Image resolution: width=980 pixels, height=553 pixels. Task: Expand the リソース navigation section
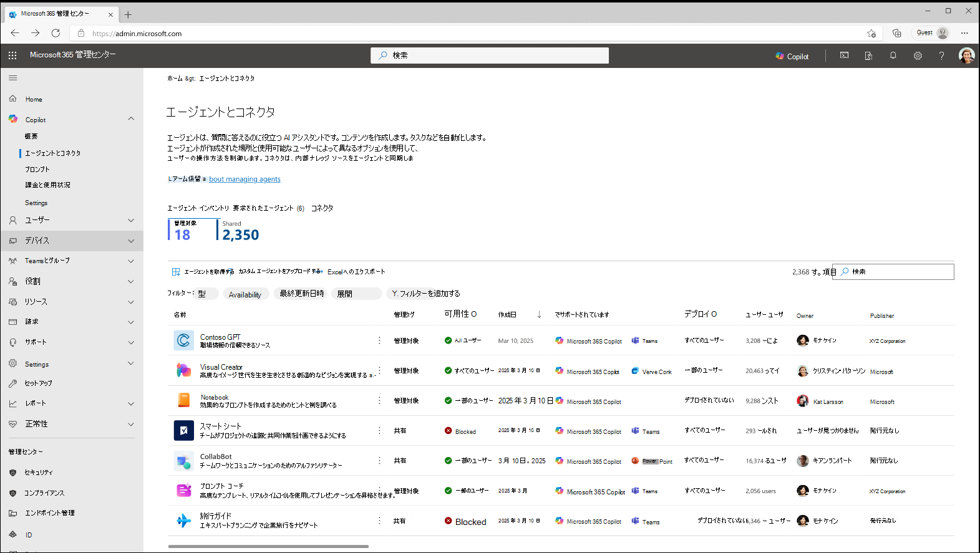[x=131, y=302]
